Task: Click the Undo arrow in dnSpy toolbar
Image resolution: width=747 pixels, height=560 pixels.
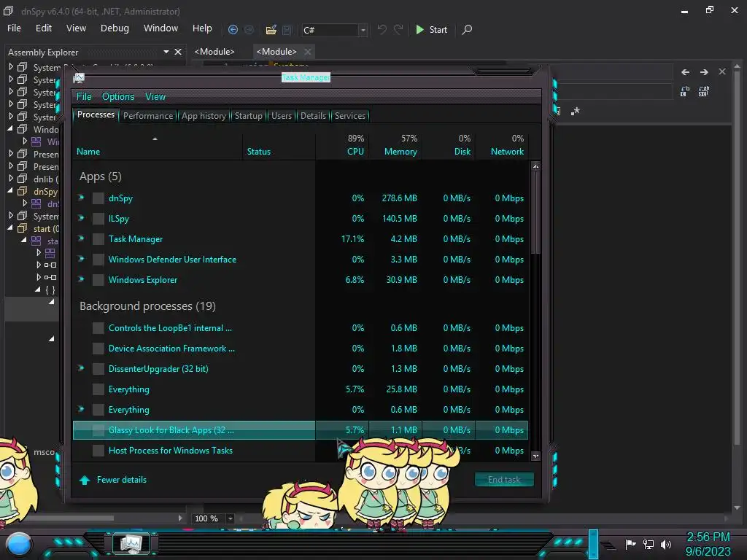Action: click(x=382, y=29)
